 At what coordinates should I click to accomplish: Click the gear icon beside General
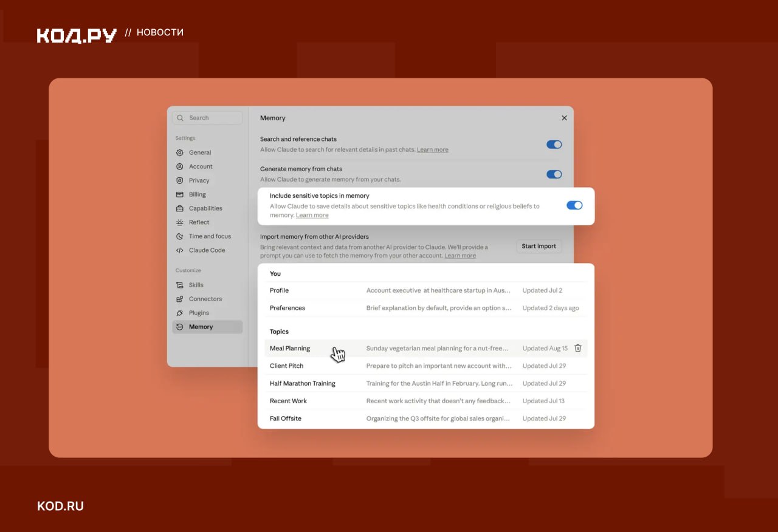point(179,152)
